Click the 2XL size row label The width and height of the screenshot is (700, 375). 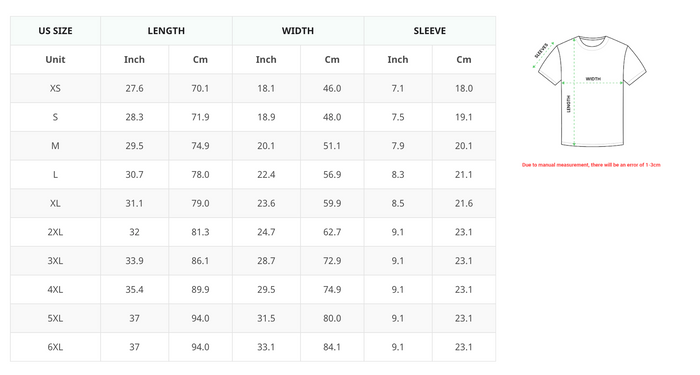(55, 232)
